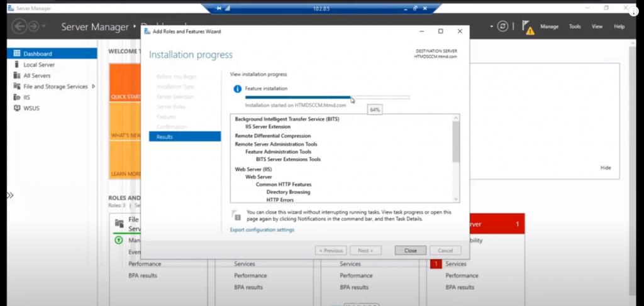Click the signal strength icon on the connection bar
Image resolution: width=644 pixels, height=306 pixels.
[x=227, y=8]
